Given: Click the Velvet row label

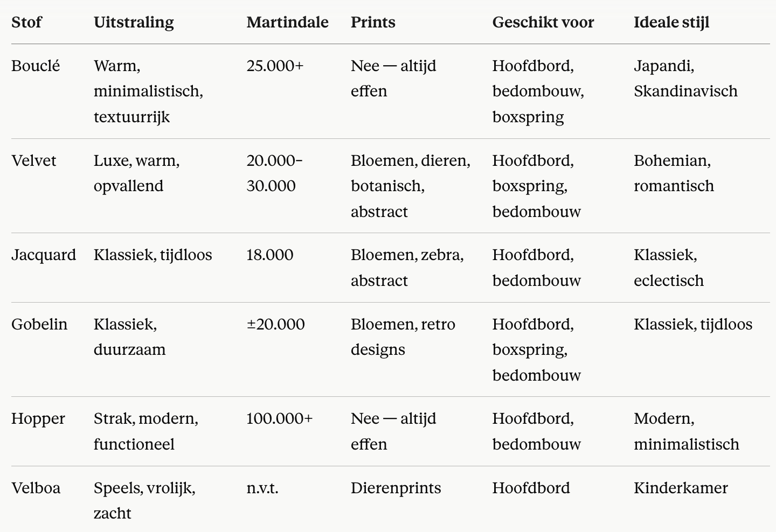Looking at the screenshot, I should coord(33,160).
